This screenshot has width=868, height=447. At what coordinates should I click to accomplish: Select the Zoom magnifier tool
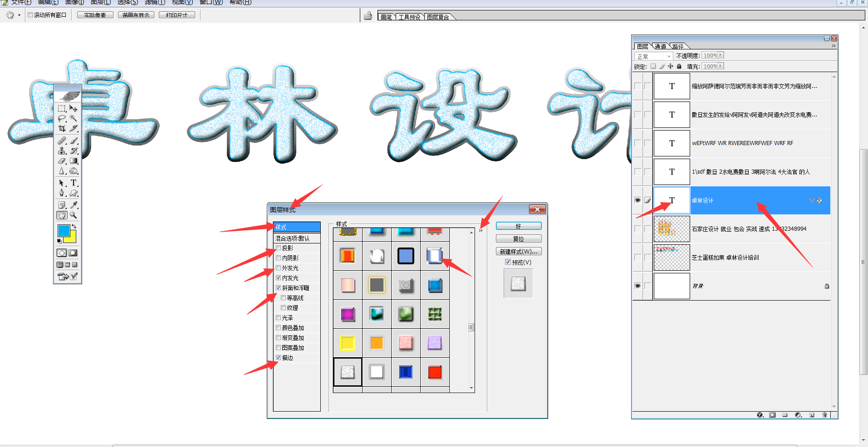tap(74, 215)
